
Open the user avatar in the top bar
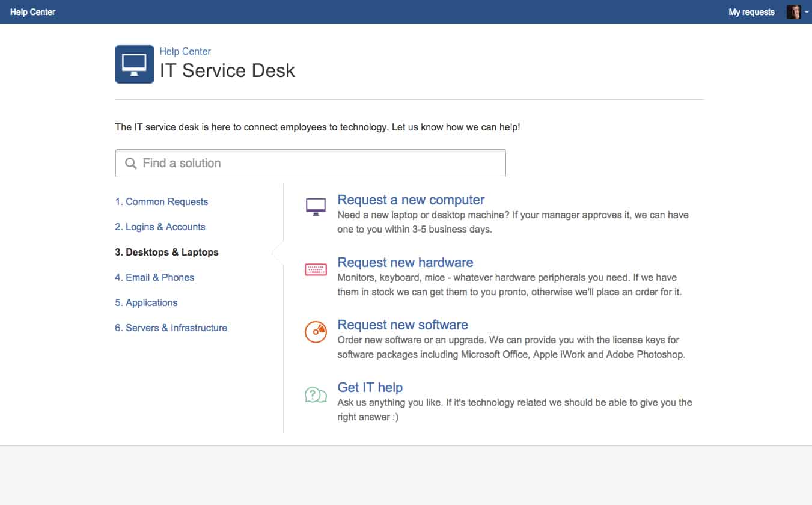793,12
